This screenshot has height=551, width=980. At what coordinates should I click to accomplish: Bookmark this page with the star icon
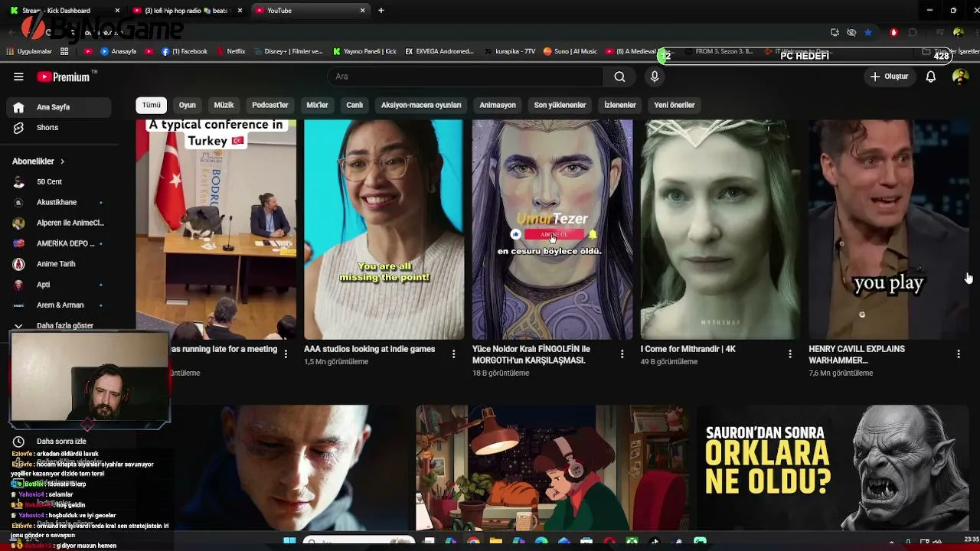868,32
